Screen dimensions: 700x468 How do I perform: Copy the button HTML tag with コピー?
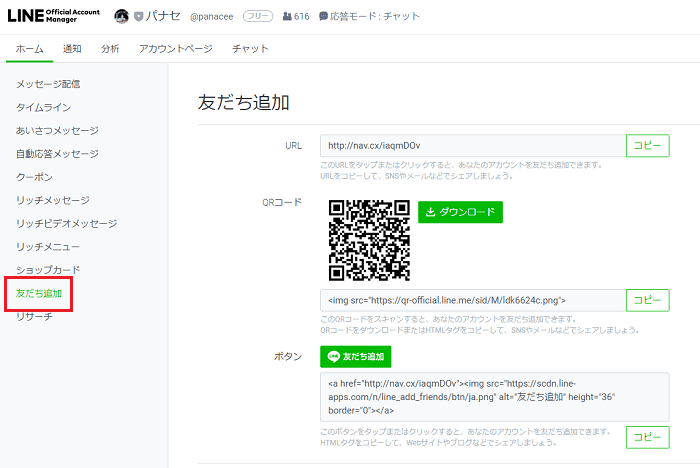click(x=647, y=437)
